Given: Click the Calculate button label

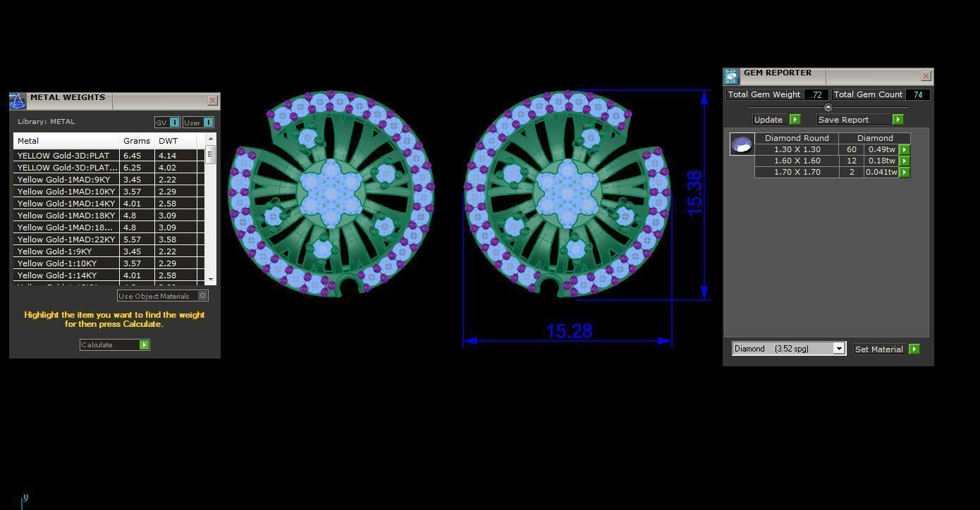Looking at the screenshot, I should coord(97,344).
